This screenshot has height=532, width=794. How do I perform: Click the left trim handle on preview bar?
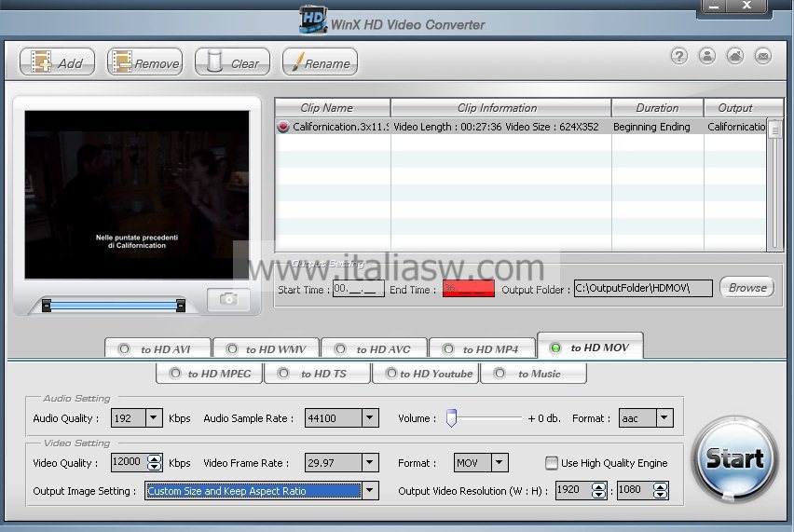click(47, 306)
